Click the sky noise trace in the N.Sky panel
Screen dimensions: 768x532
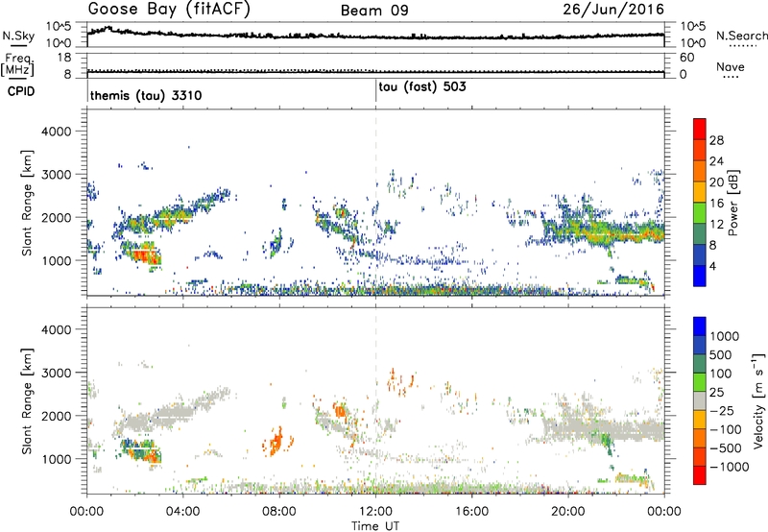tap(375, 36)
